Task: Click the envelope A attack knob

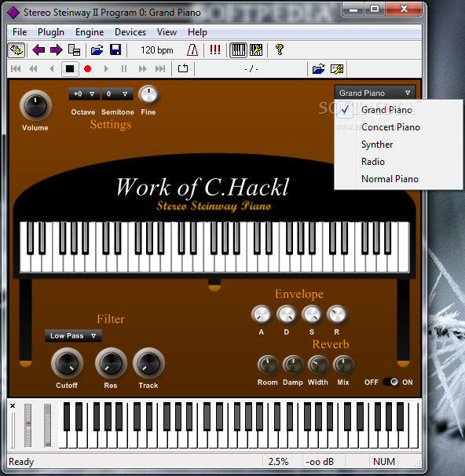Action: point(262,314)
